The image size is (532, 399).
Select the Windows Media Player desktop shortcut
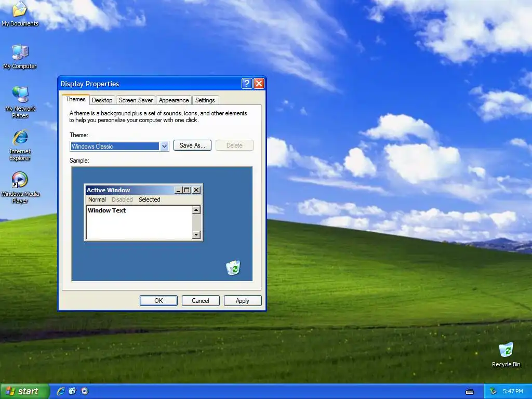point(20,188)
